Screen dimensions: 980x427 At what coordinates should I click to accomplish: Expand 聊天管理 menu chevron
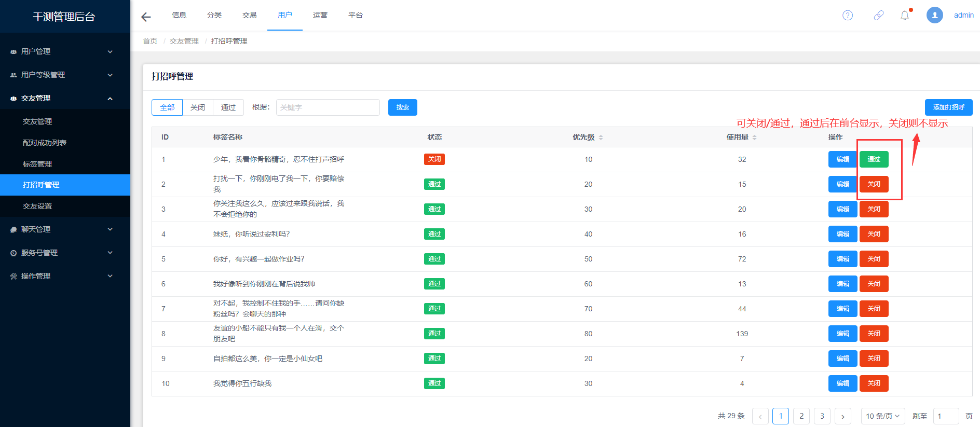click(x=110, y=229)
